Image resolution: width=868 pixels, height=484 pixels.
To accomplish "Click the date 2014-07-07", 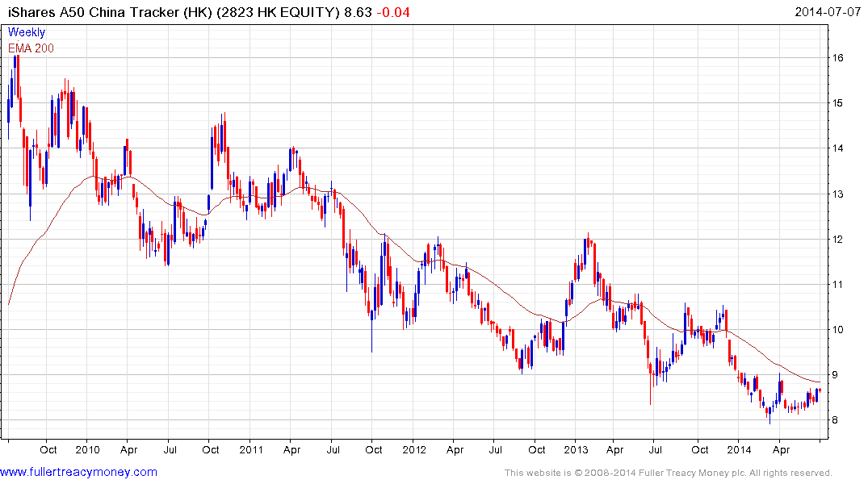I will click(x=828, y=12).
